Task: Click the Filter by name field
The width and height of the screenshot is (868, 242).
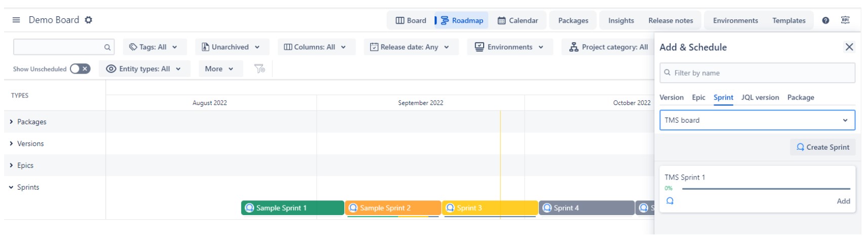Action: (x=757, y=73)
